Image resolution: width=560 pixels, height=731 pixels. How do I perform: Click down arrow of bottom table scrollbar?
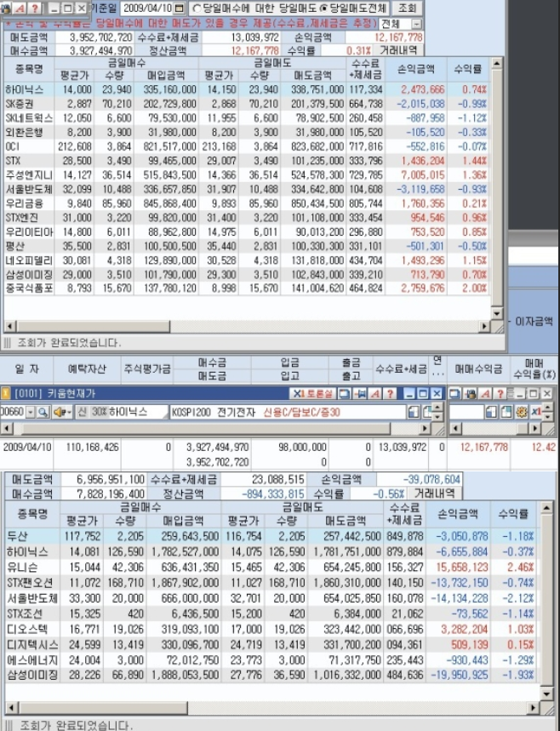(547, 694)
